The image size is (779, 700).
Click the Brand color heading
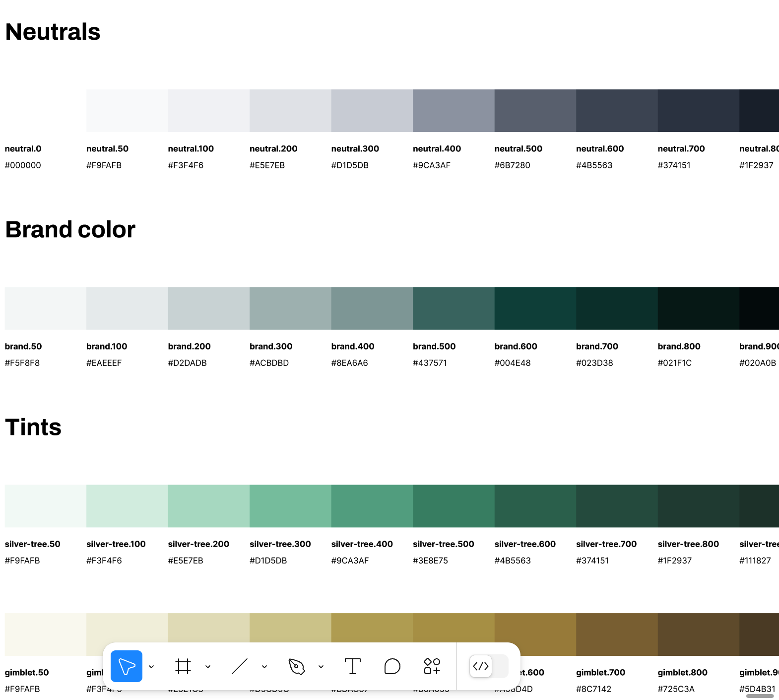click(x=70, y=229)
